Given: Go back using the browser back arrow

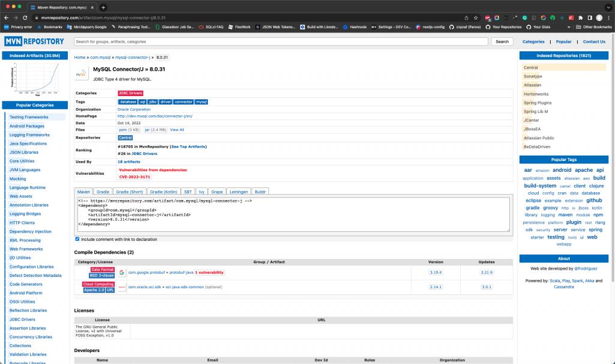Looking at the screenshot, I should (6, 17).
